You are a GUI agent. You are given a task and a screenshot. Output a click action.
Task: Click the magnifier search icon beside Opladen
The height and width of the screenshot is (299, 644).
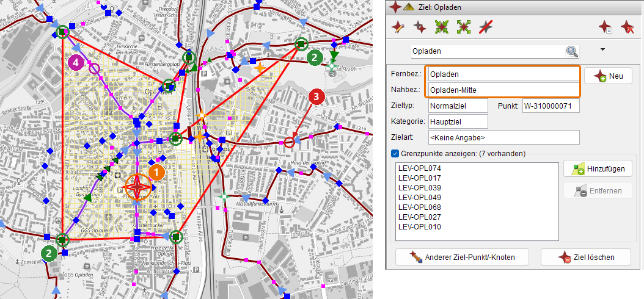572,52
